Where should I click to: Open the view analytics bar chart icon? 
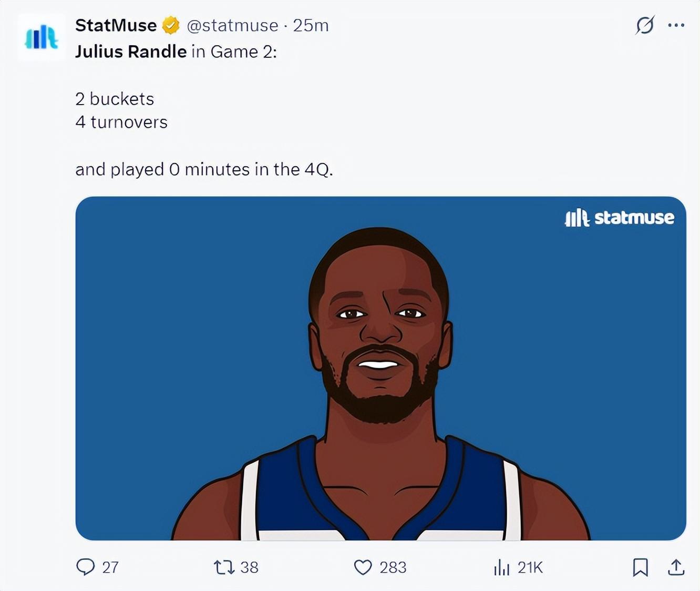(501, 567)
